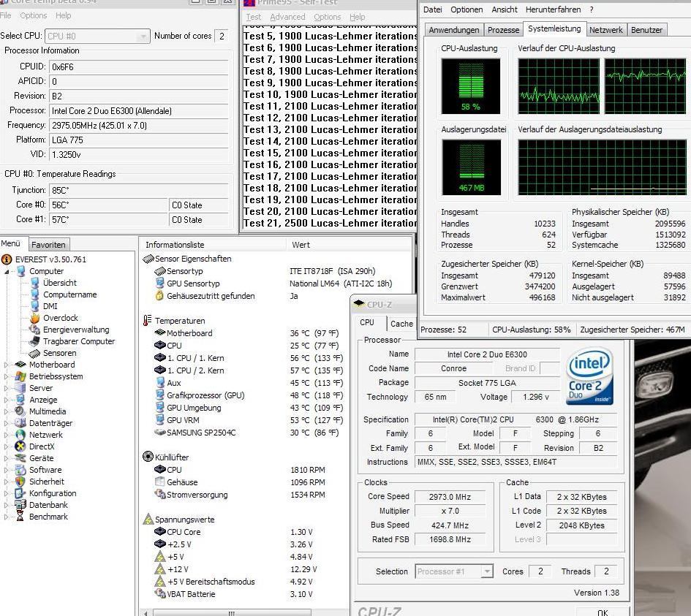The image size is (691, 616).
Task: Click the Geräte icon in tree
Action: pyautogui.click(x=20, y=458)
